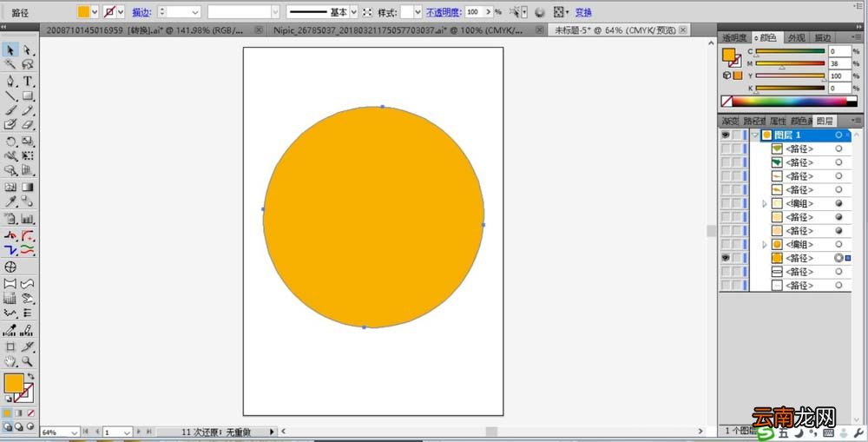Open status bar menu arrow beside 无重做
This screenshot has height=442, width=868.
point(271,432)
